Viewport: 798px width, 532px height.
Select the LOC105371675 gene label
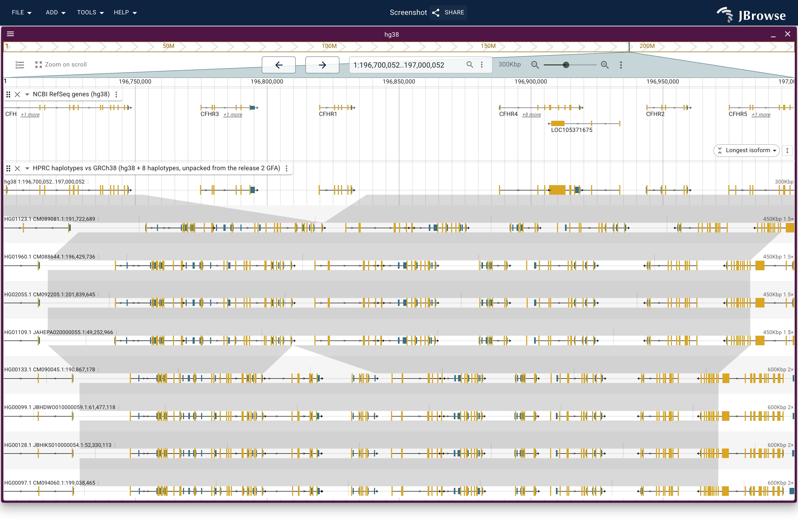tap(572, 130)
